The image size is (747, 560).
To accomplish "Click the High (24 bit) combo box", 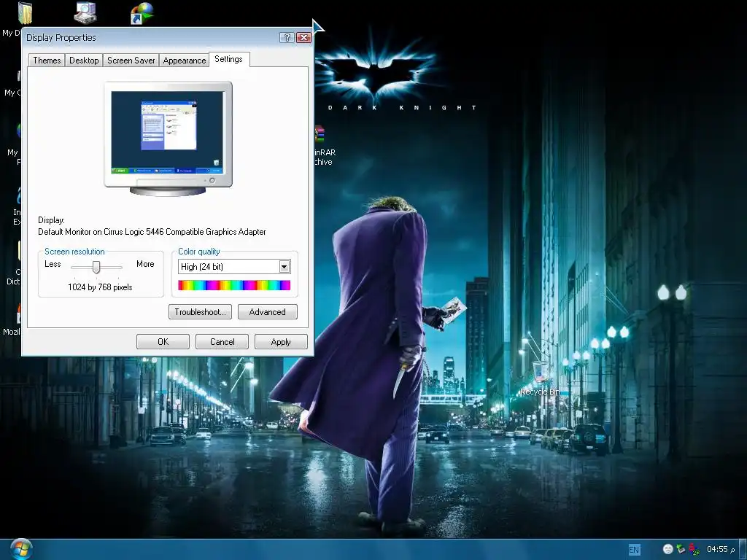I will (234, 267).
